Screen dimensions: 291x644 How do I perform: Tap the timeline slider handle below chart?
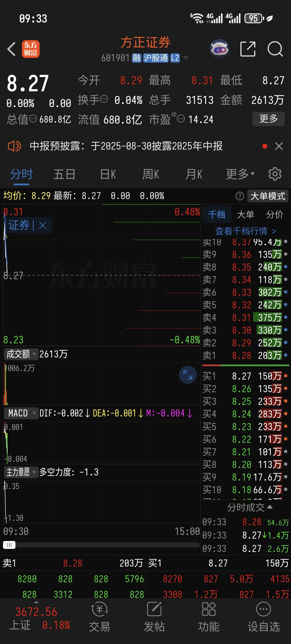pyautogui.click(x=9, y=545)
